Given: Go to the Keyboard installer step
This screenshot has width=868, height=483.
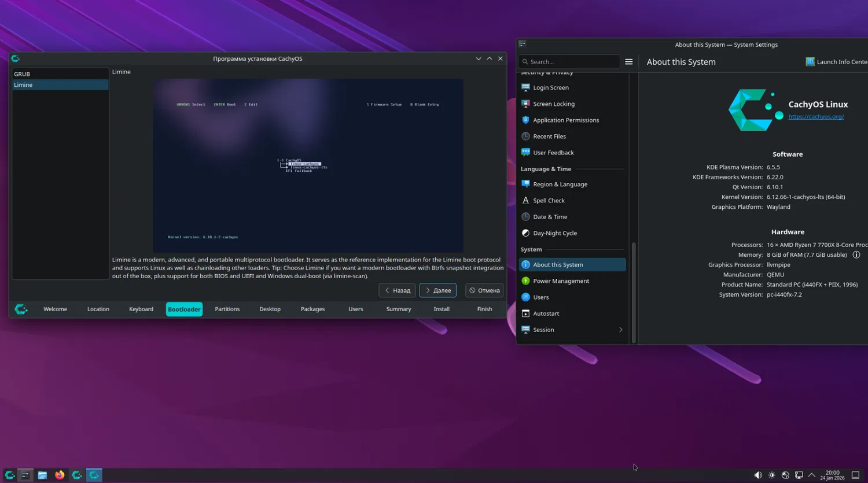Looking at the screenshot, I should pos(141,309).
